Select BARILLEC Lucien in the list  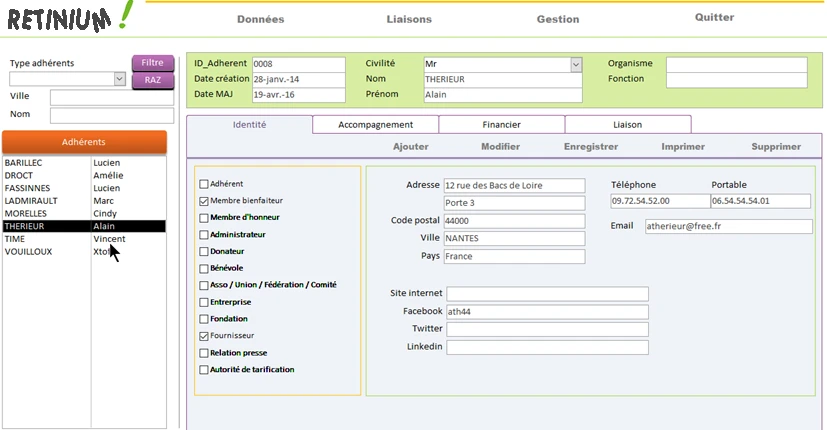click(x=84, y=163)
